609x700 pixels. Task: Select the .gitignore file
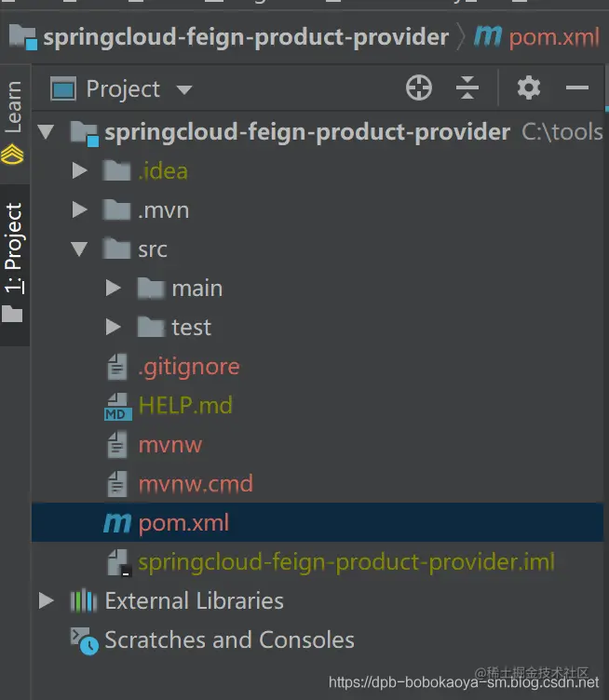click(x=189, y=367)
